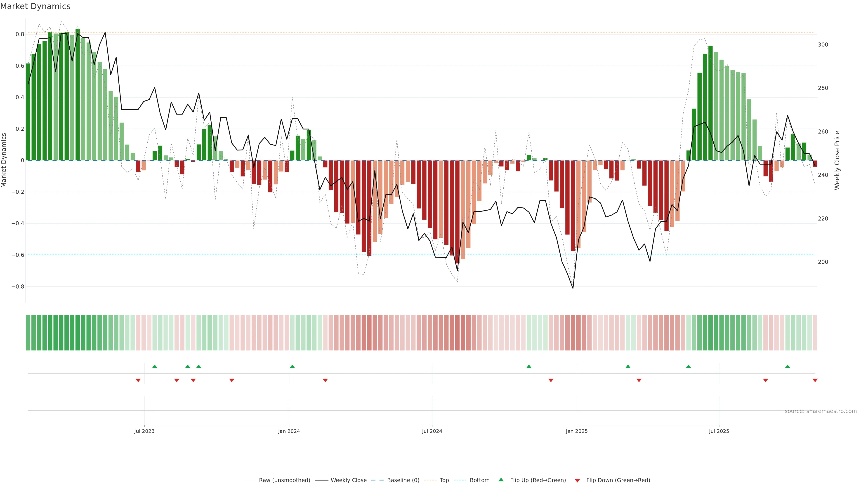Click the rightmost red flip-down triangle marker
This screenshot has height=488, width=868.
pyautogui.click(x=815, y=380)
